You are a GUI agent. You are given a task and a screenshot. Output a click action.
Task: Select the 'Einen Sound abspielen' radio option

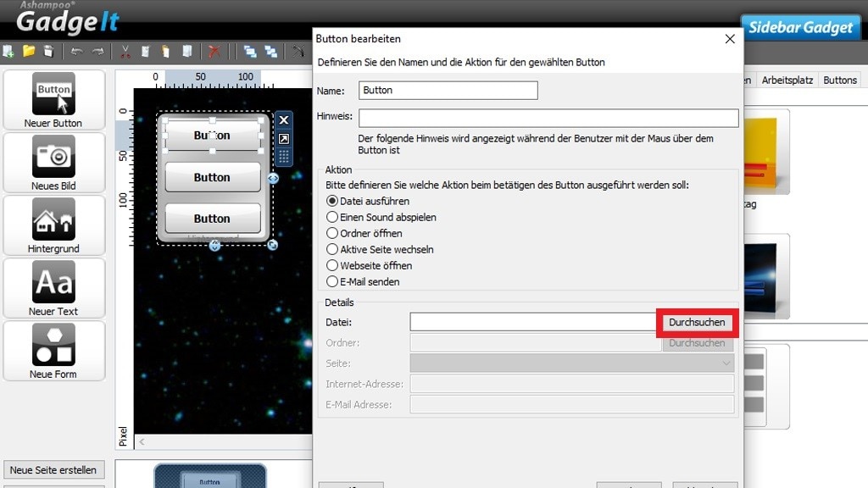tap(332, 218)
